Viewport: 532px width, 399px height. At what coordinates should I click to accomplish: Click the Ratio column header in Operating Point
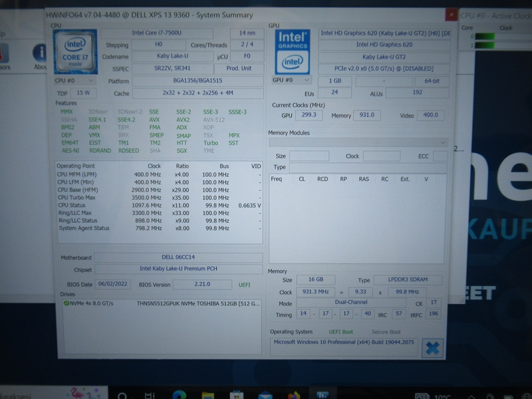[182, 166]
